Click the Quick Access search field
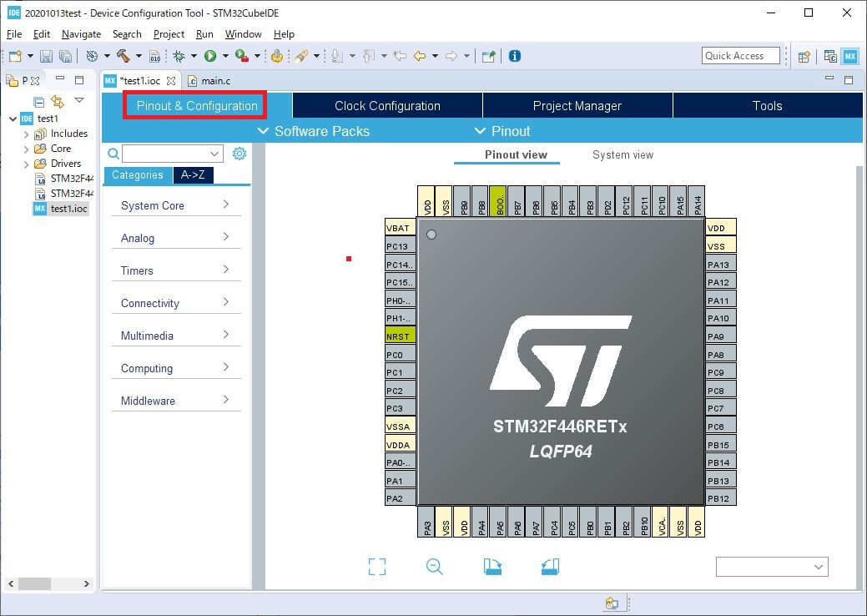The width and height of the screenshot is (867, 616). pyautogui.click(x=740, y=56)
